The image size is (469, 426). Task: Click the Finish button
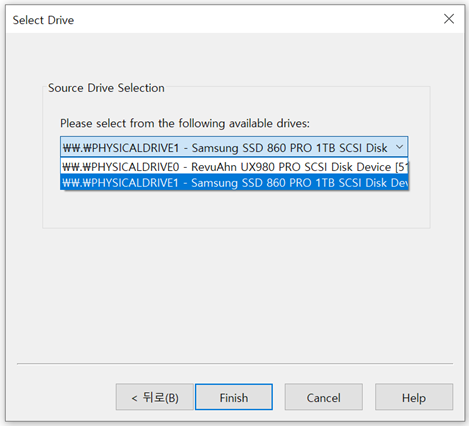(234, 397)
